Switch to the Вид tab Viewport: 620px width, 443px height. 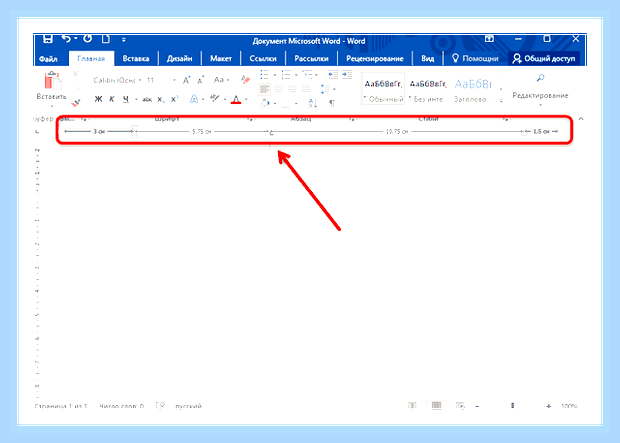pos(427,59)
